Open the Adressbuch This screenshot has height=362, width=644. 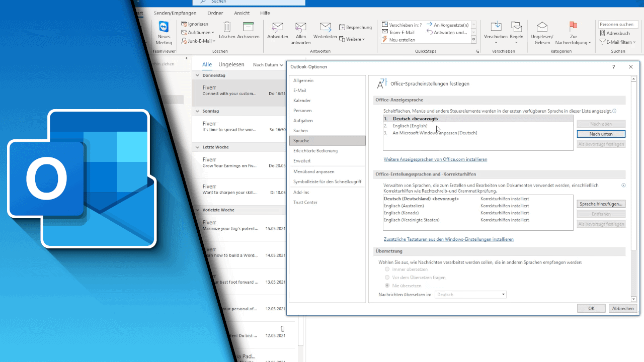pyautogui.click(x=615, y=33)
